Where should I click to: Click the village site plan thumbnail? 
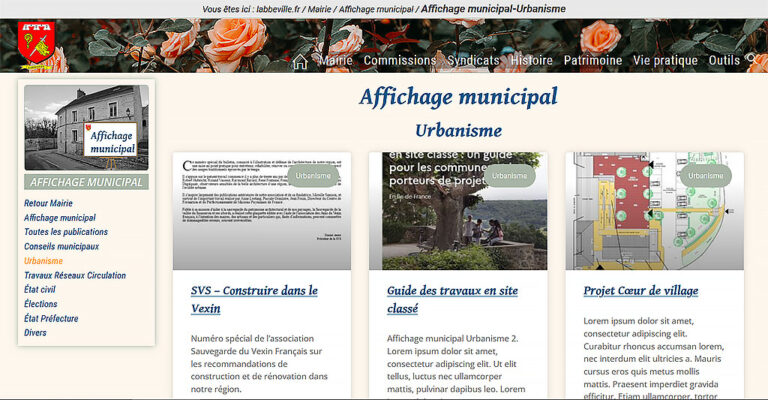coord(655,211)
